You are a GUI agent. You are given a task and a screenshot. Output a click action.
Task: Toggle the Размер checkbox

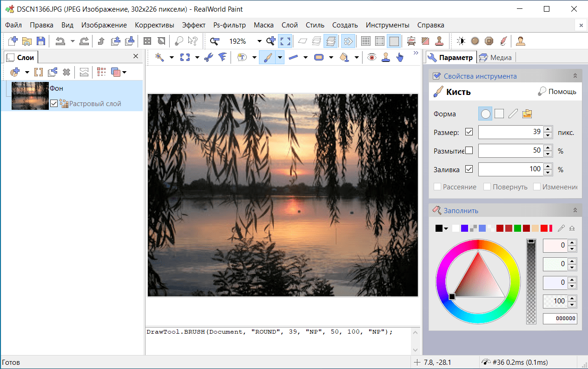pos(469,132)
